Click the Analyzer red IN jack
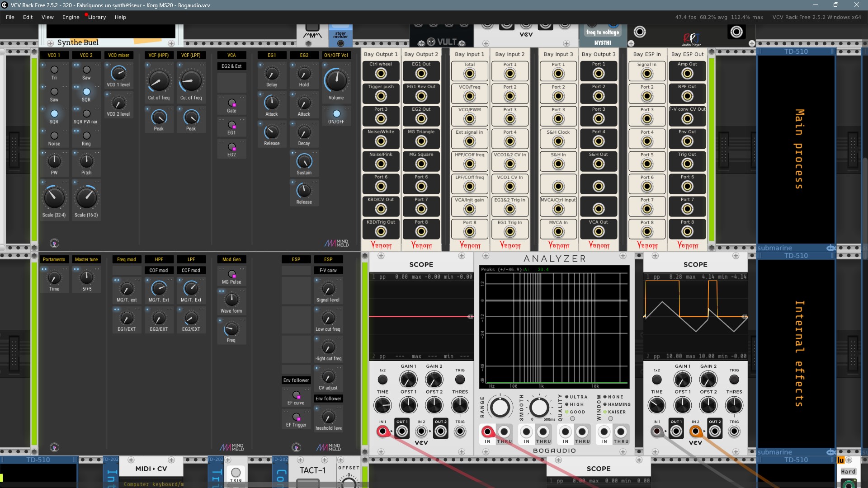Image resolution: width=868 pixels, height=488 pixels. tap(487, 432)
